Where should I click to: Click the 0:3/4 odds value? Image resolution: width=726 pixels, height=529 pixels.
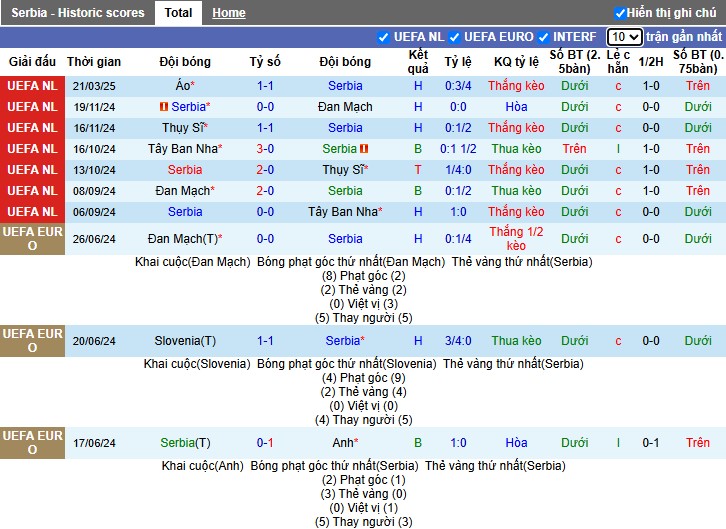(458, 86)
